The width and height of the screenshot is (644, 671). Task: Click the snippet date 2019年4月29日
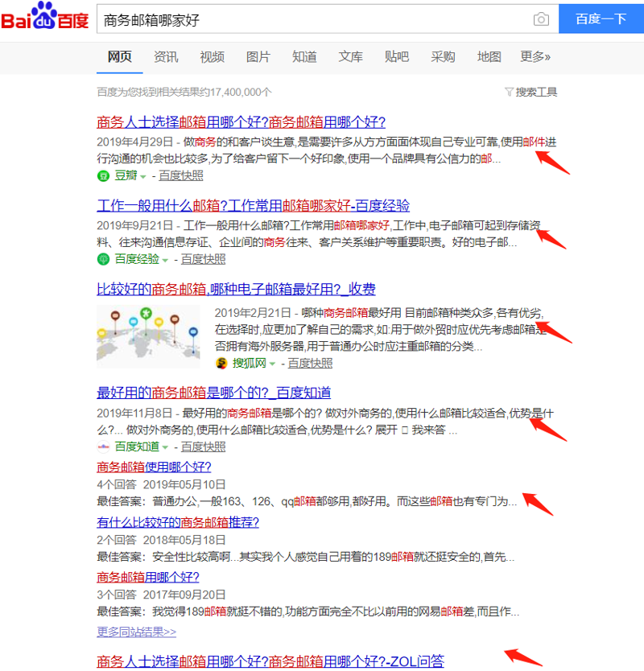(x=135, y=142)
